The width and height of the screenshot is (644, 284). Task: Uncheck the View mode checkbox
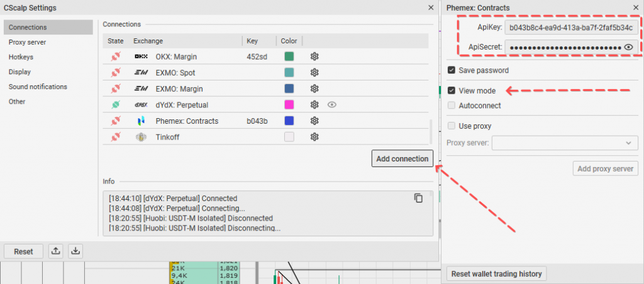(452, 90)
